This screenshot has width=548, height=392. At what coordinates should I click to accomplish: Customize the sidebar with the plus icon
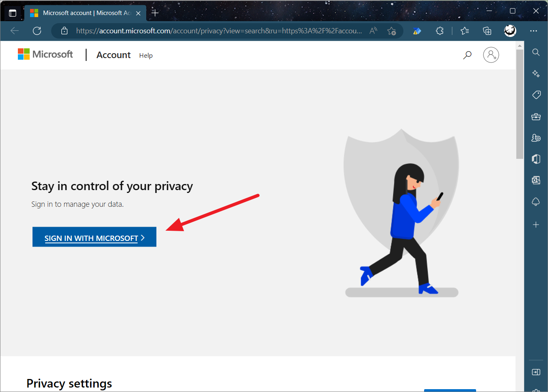536,224
